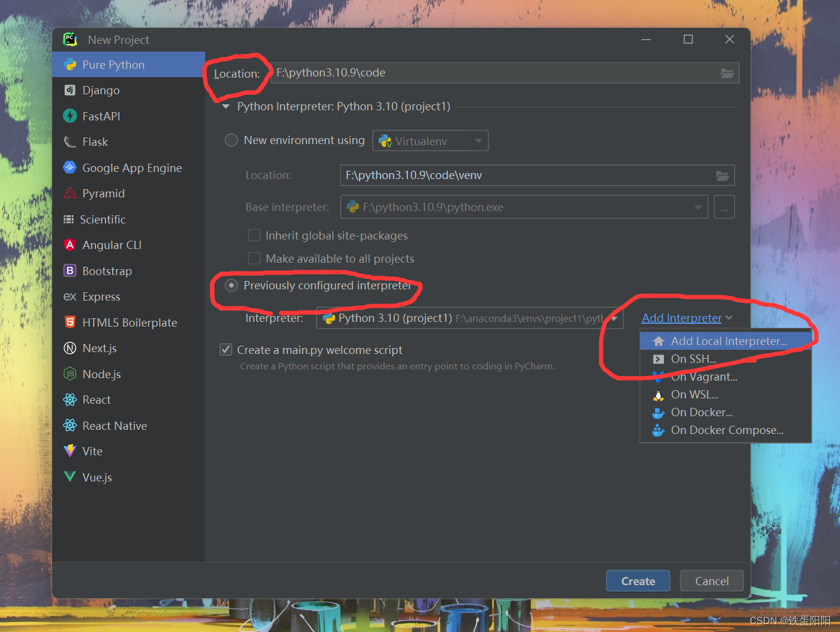Click the Flask horn icon

(70, 142)
